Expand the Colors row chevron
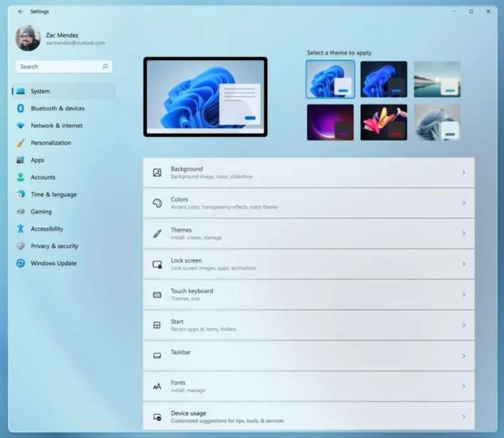 (x=464, y=203)
